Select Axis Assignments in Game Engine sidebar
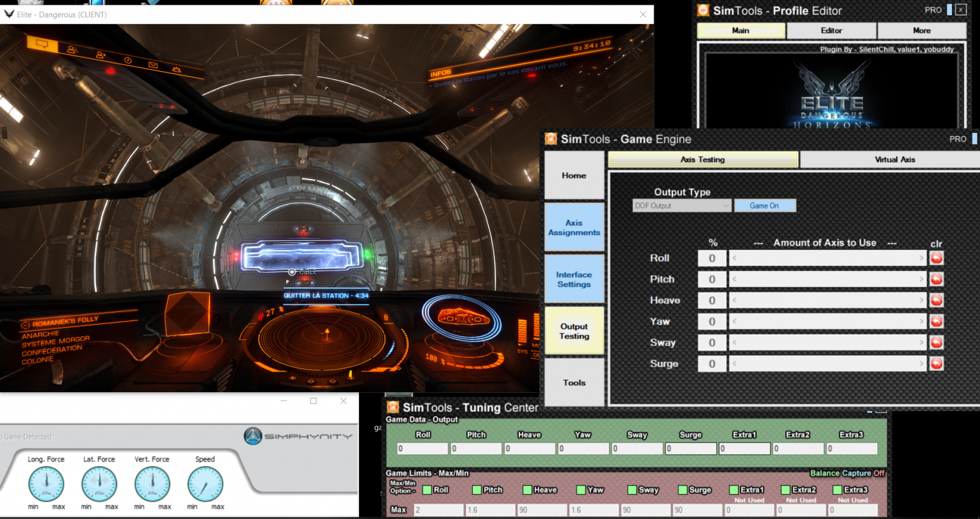 (x=574, y=227)
